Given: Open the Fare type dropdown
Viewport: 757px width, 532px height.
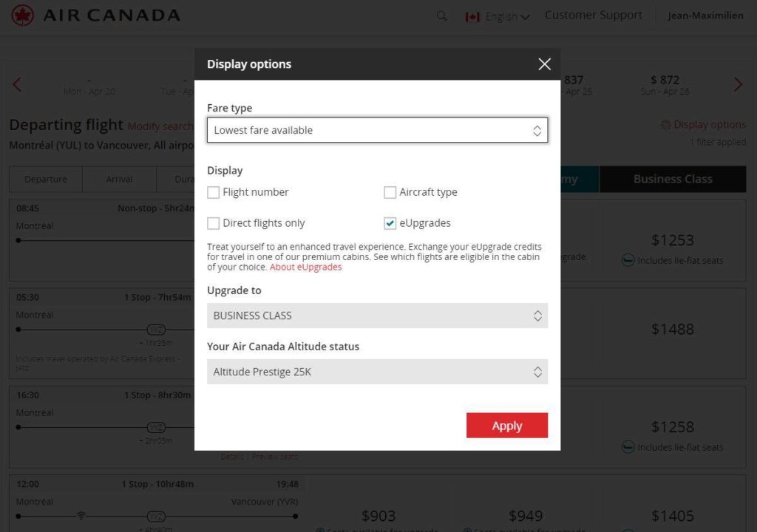Looking at the screenshot, I should [377, 129].
